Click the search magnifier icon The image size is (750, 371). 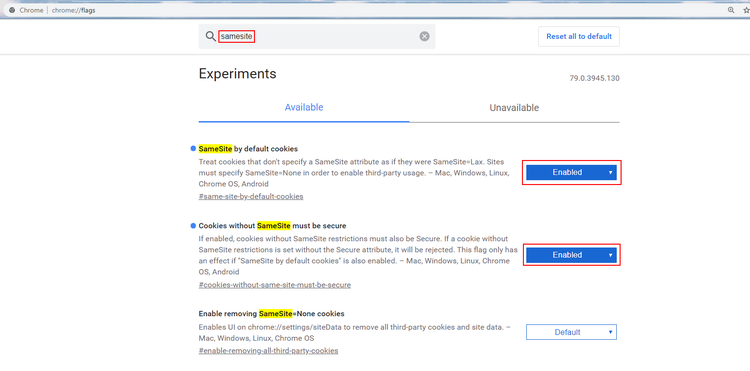210,36
